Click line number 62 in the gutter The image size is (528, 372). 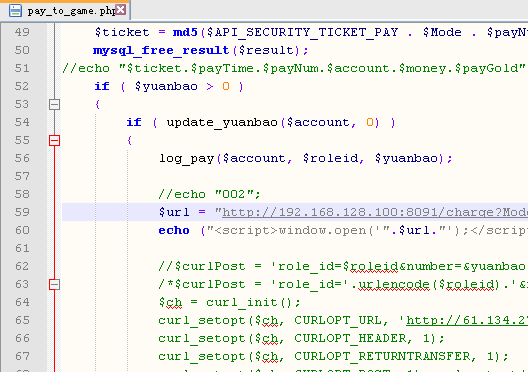[22, 267]
